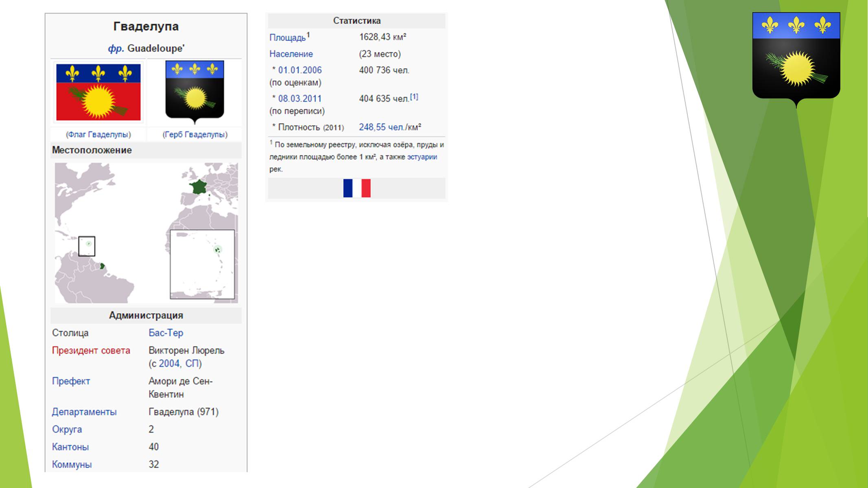Open the '01.01.2006' date link
The image size is (868, 488).
click(300, 70)
